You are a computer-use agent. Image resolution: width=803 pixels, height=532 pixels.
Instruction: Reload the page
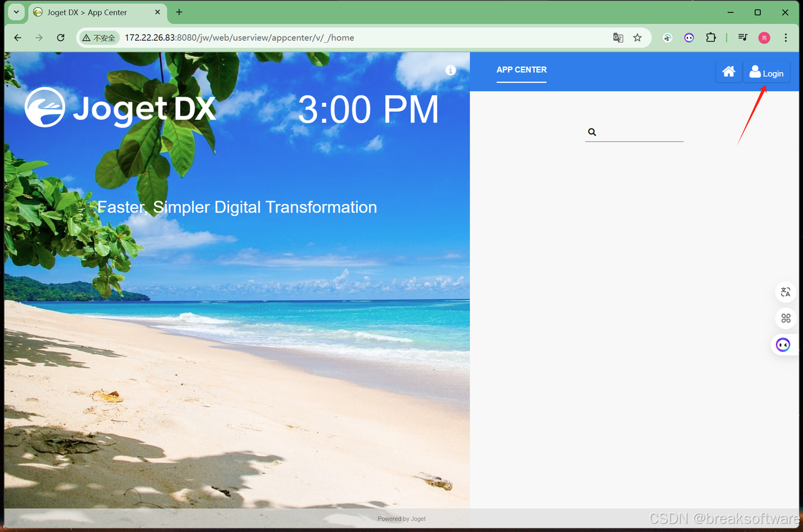pos(61,38)
